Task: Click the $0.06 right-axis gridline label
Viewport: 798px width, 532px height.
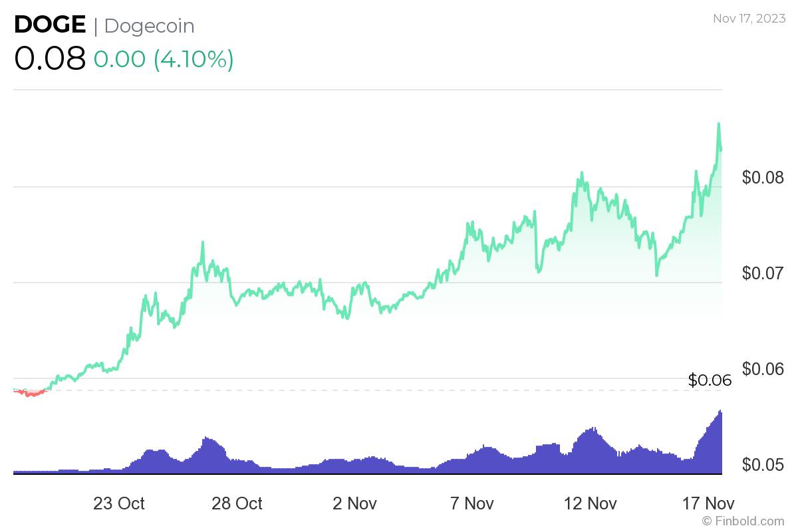Action: [763, 368]
